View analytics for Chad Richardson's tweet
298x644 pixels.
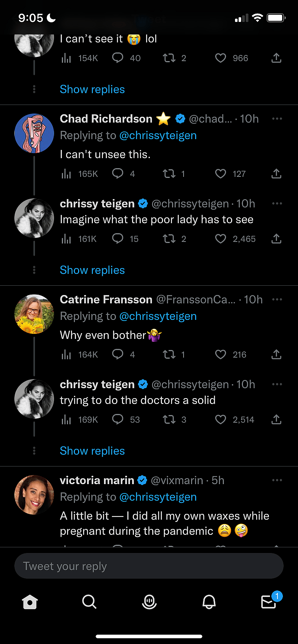click(66, 174)
